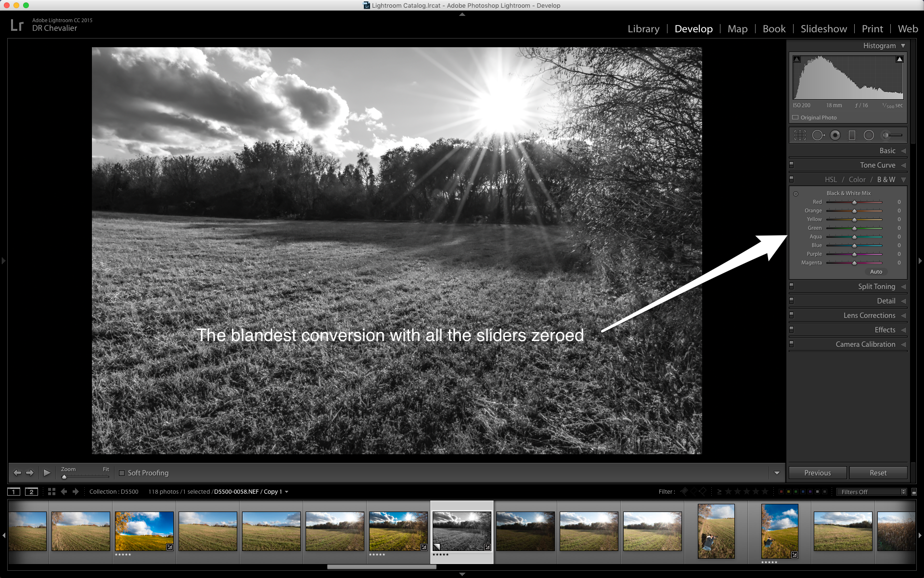The height and width of the screenshot is (578, 924).
Task: Select the Spot Removal tool
Action: point(818,135)
